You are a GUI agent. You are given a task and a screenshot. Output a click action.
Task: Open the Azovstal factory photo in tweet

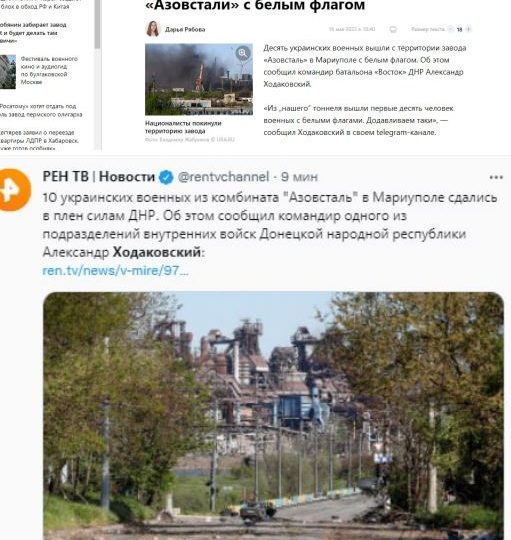pyautogui.click(x=273, y=416)
